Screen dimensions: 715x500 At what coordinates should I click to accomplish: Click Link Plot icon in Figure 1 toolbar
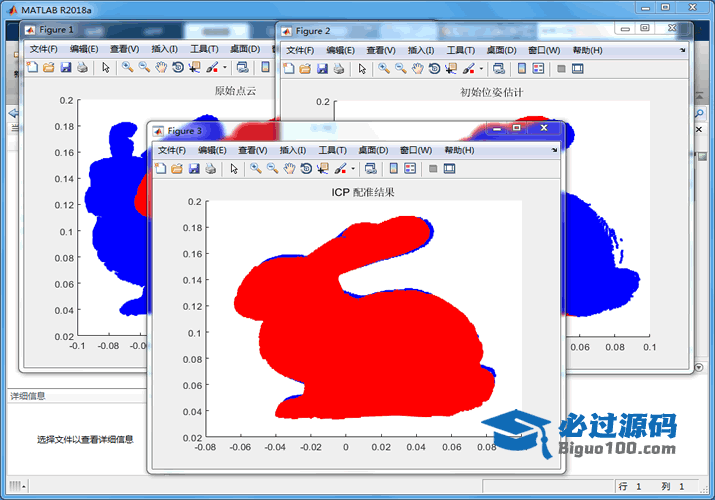243,67
